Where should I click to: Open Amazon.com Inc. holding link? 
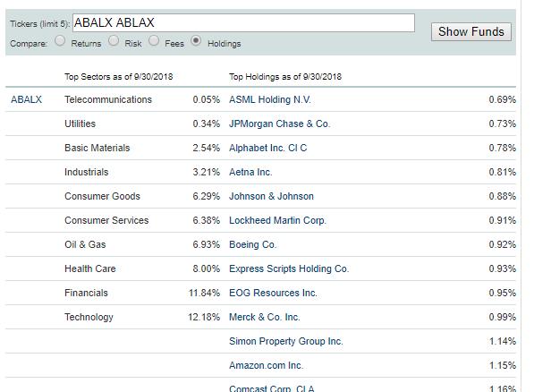pos(266,366)
